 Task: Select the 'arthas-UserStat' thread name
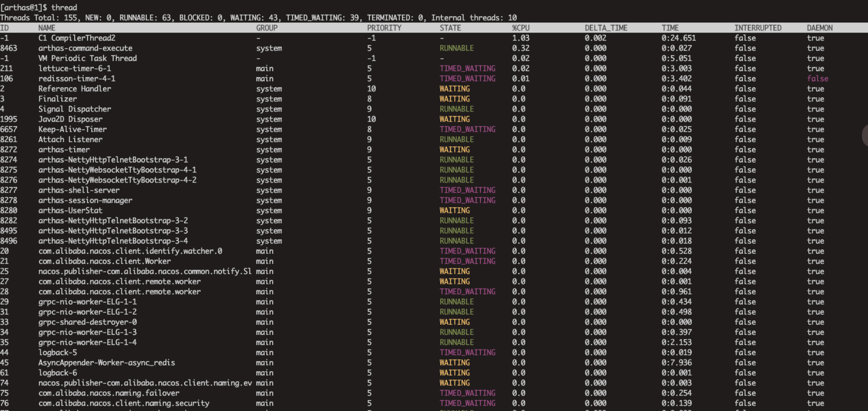pos(70,210)
